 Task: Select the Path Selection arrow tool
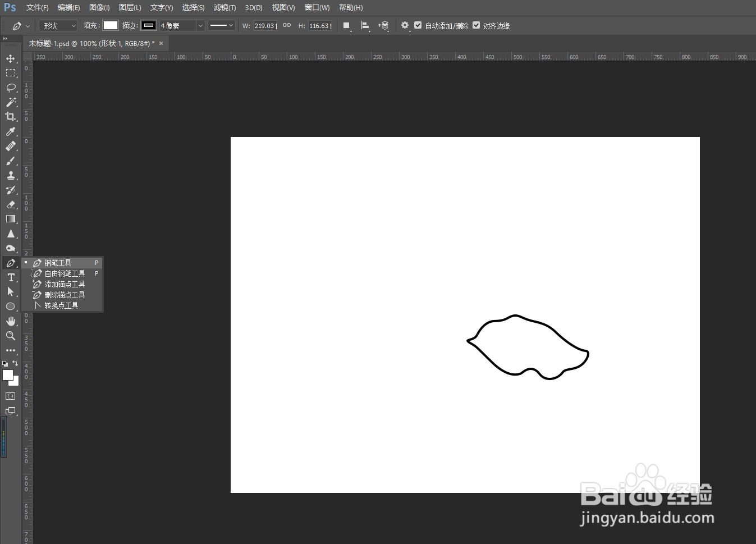click(11, 292)
